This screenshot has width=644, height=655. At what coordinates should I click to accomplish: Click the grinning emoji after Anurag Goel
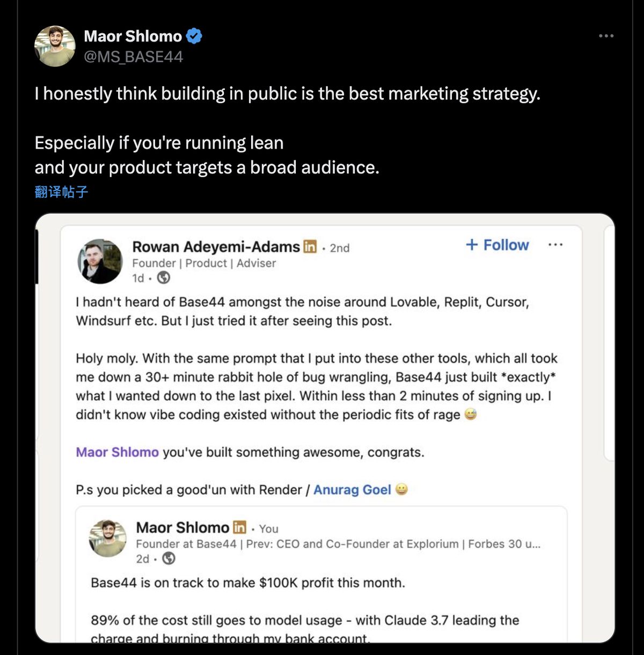[401, 489]
